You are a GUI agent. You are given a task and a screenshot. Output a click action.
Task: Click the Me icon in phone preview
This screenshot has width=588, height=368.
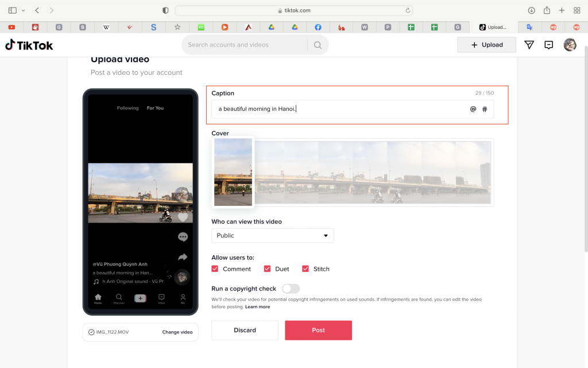pyautogui.click(x=183, y=298)
